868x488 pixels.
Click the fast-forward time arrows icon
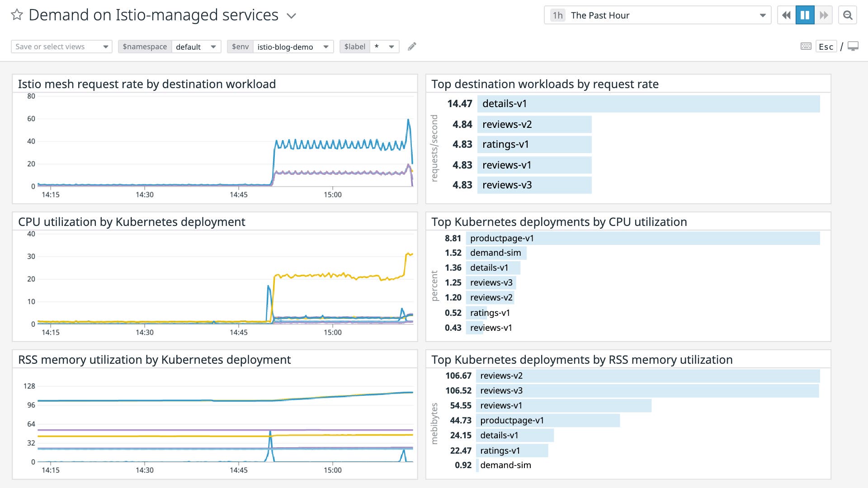[x=824, y=15]
